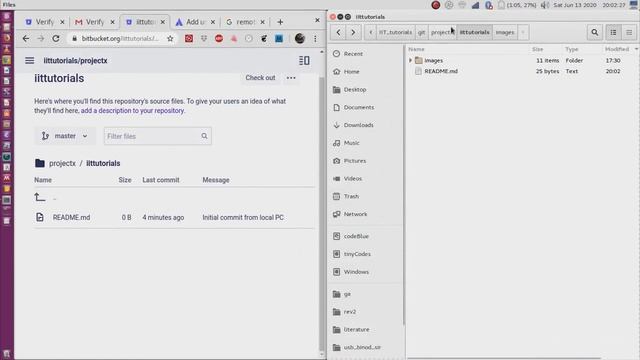
Task: Click the browser address bar
Action: pos(120,38)
